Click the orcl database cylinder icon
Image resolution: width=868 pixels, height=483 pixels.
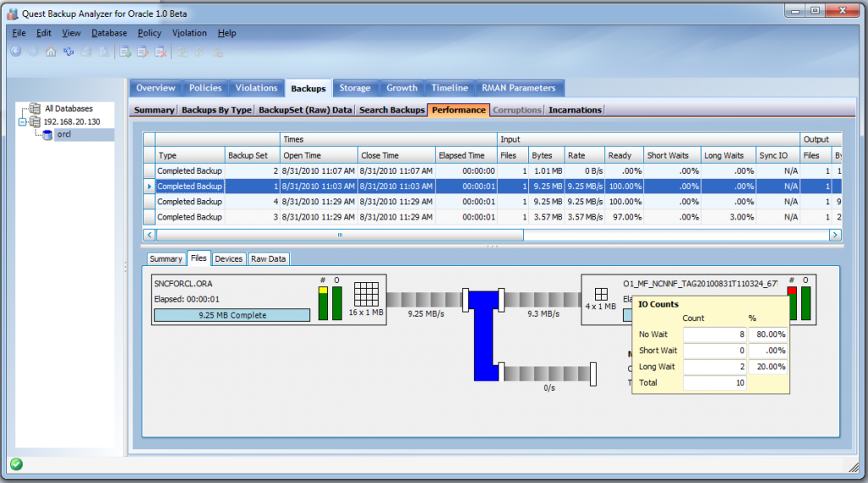click(47, 135)
